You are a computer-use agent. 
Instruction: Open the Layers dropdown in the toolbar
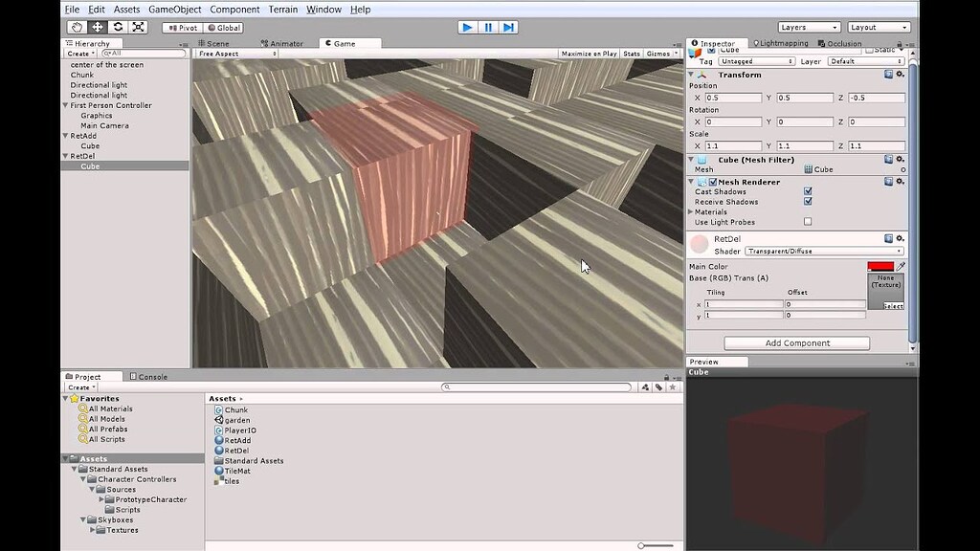(x=810, y=27)
